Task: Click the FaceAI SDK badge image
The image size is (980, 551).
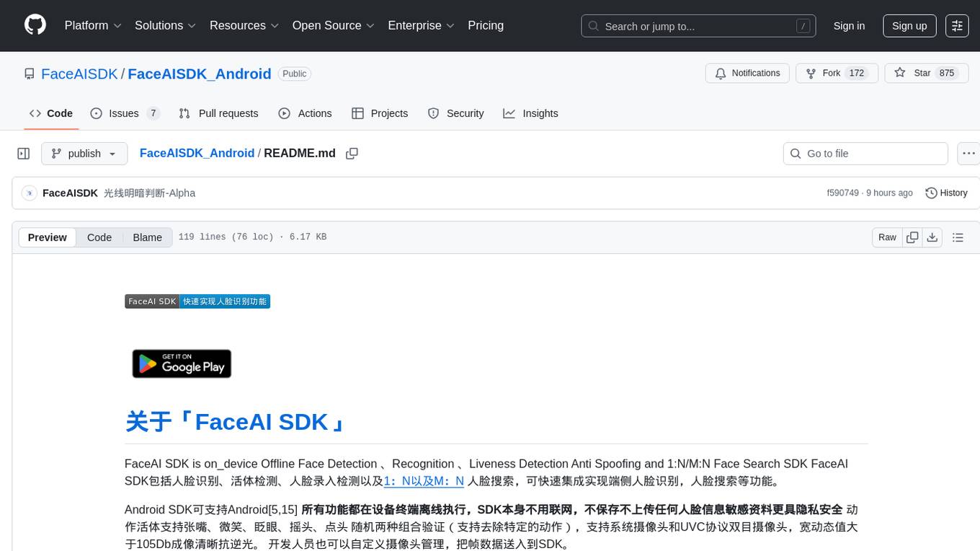Action: pos(197,301)
